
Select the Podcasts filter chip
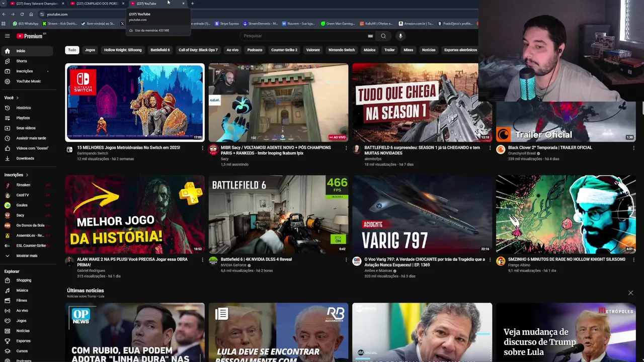(x=255, y=50)
